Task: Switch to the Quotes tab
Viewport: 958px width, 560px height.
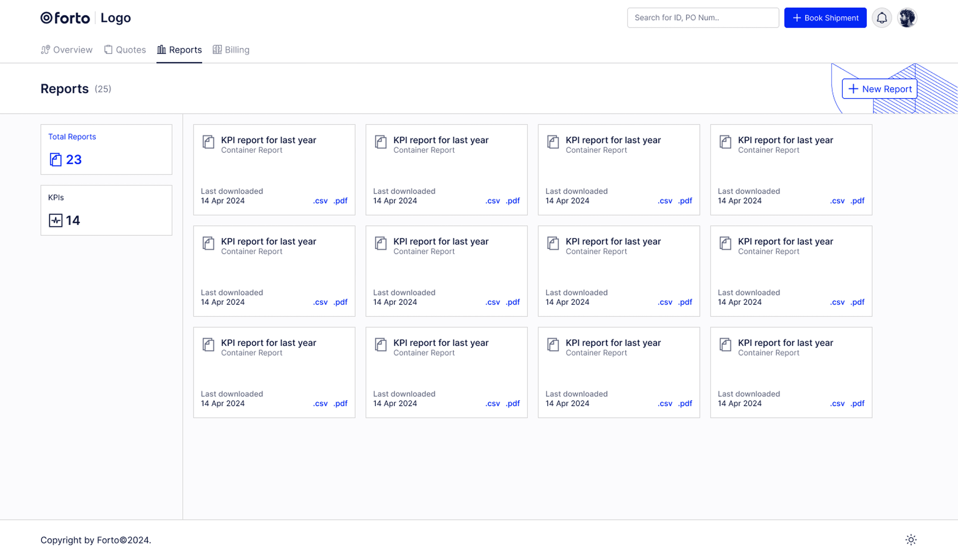Action: (x=125, y=50)
